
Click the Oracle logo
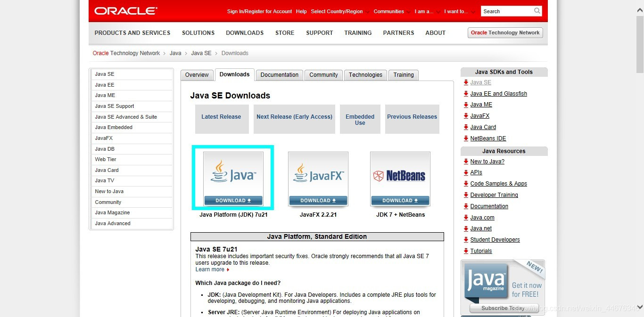pyautogui.click(x=126, y=11)
